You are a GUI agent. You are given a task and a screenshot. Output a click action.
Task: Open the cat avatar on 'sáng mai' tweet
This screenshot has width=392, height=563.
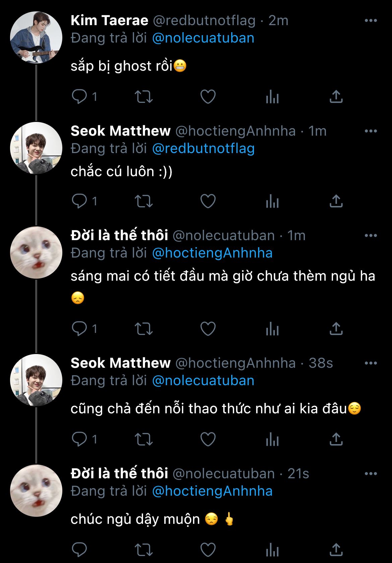36,253
